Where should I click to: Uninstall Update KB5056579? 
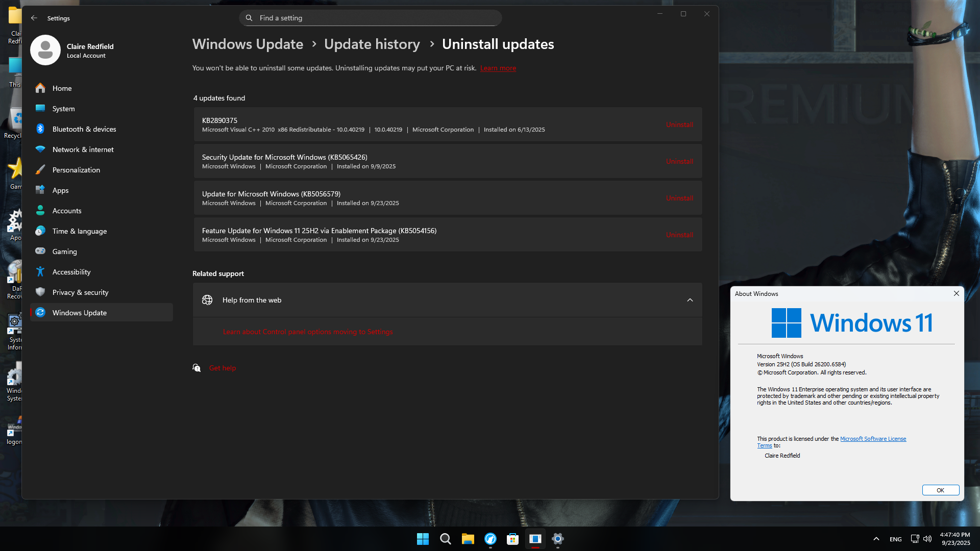point(679,198)
